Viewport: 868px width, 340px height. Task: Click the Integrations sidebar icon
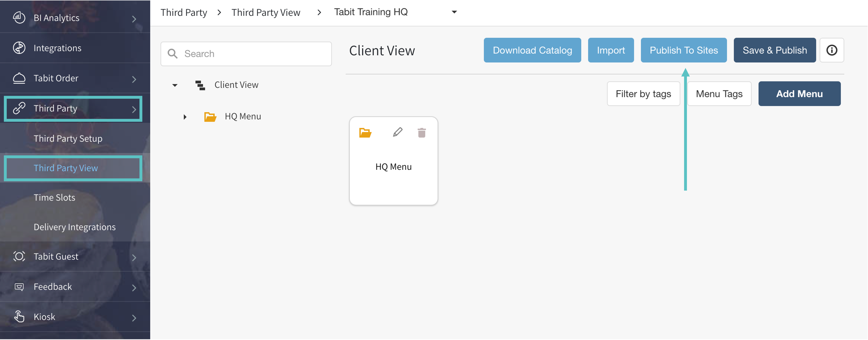pos(19,48)
